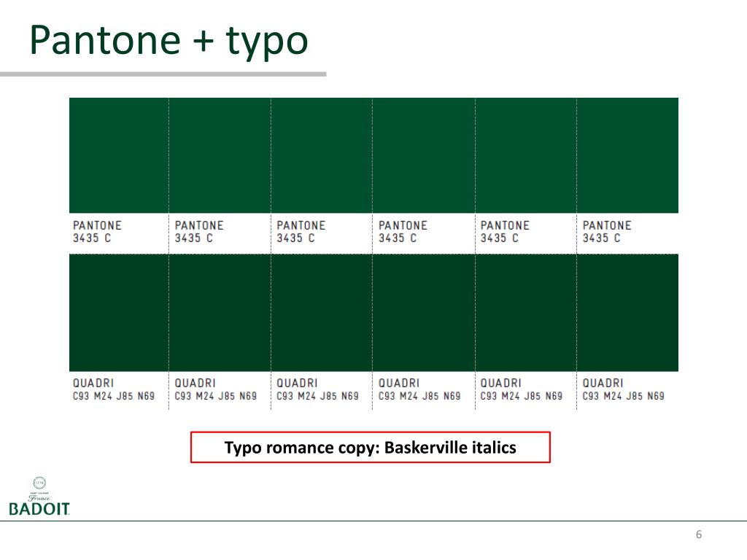Screen dimensions: 747x560
Task: Click the slide number 6
Action: tap(698, 534)
